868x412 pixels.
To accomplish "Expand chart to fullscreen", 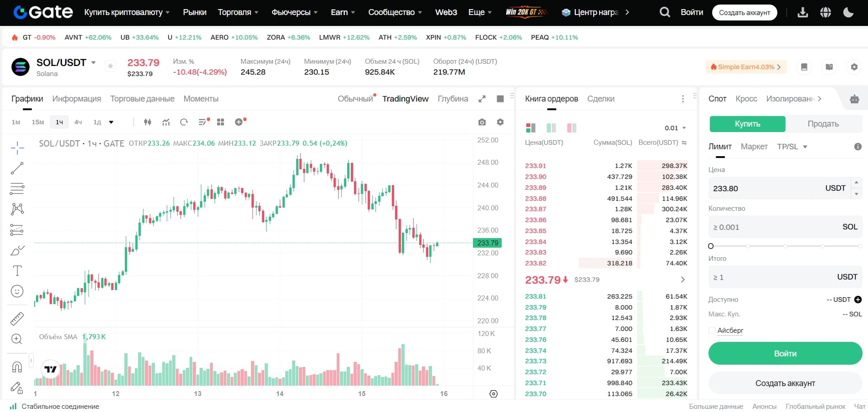I will (x=482, y=99).
